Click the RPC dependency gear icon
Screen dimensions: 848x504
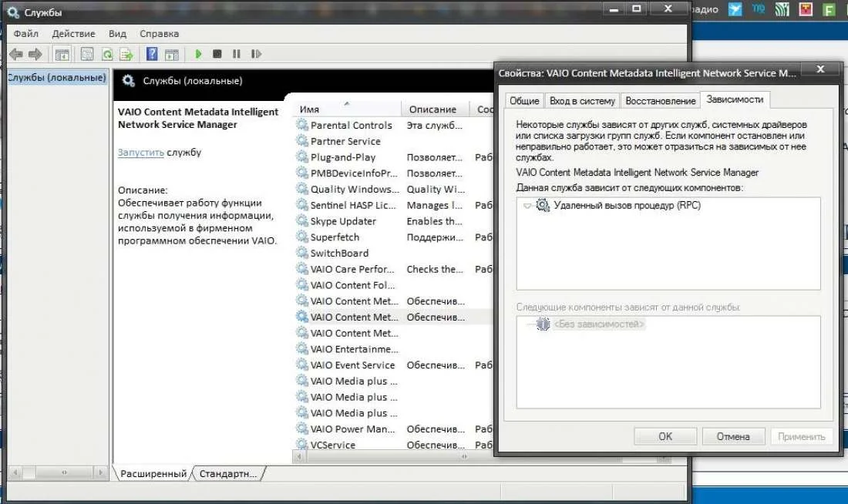(543, 205)
